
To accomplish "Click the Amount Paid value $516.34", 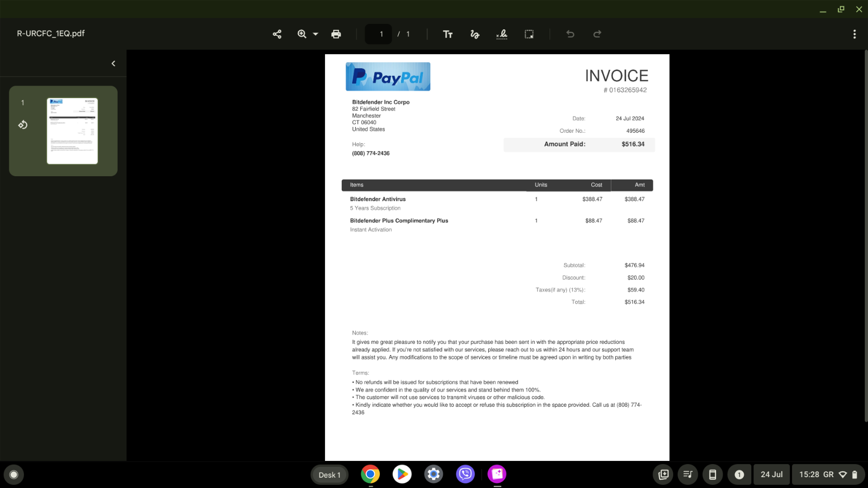I will click(633, 144).
